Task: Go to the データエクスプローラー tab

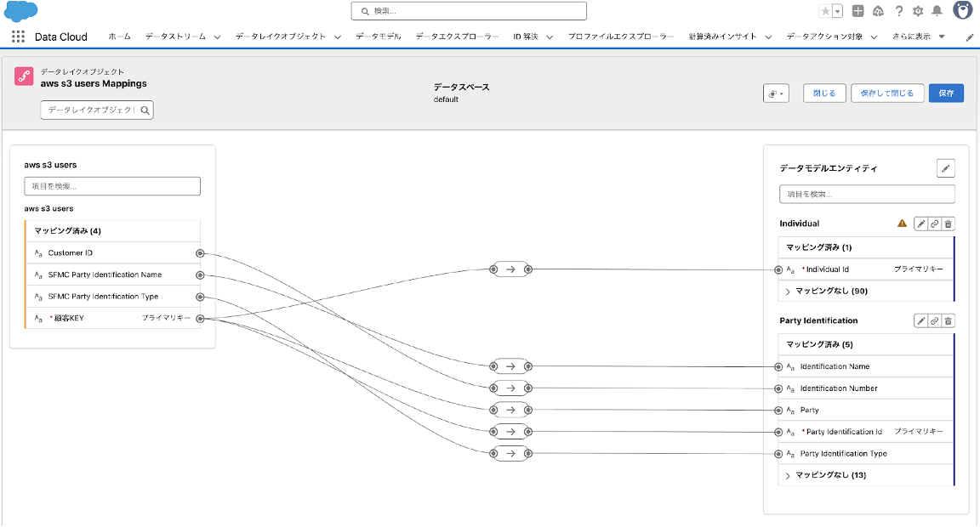Action: coord(456,37)
